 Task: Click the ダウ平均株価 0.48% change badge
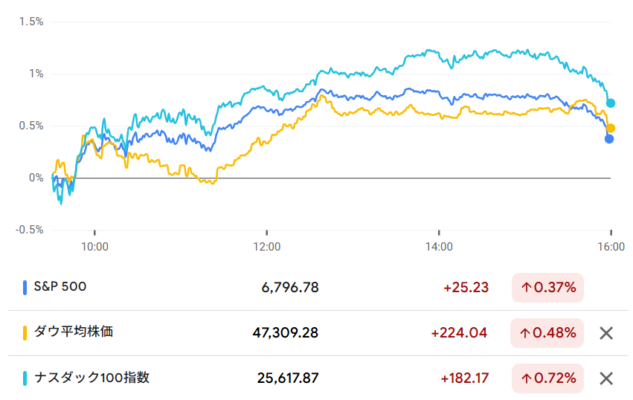(547, 333)
